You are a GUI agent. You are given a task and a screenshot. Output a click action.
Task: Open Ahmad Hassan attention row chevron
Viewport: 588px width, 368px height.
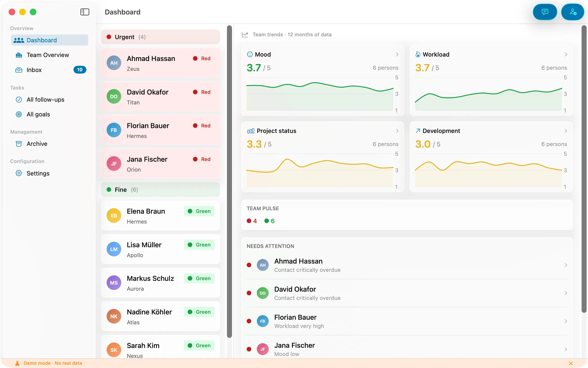coord(566,265)
